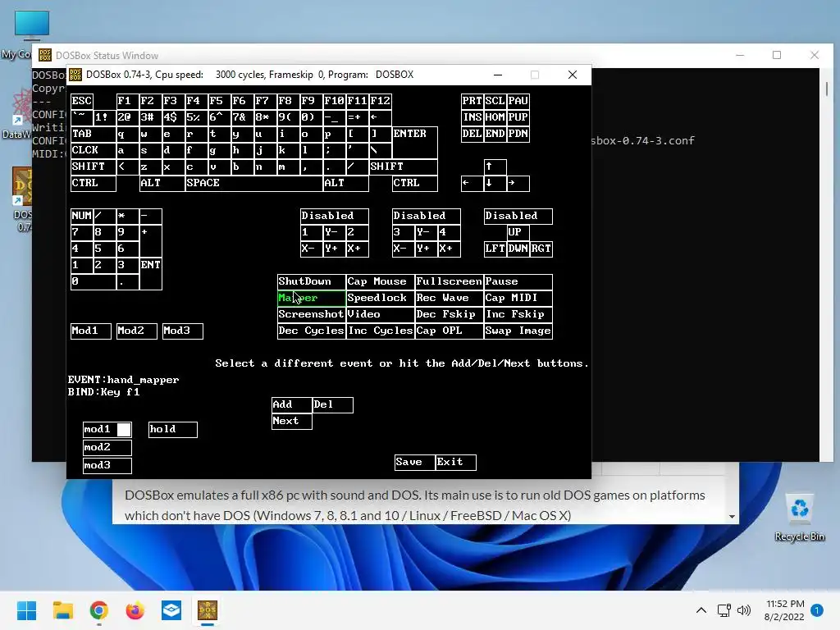Viewport: 840px width, 630px height.
Task: Select the Swap Image event
Action: click(x=518, y=331)
